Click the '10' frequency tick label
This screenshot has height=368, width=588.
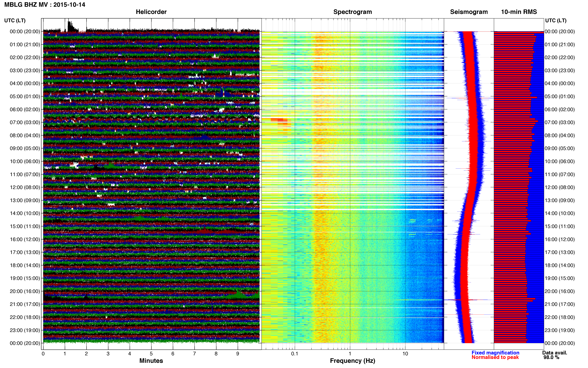405,354
